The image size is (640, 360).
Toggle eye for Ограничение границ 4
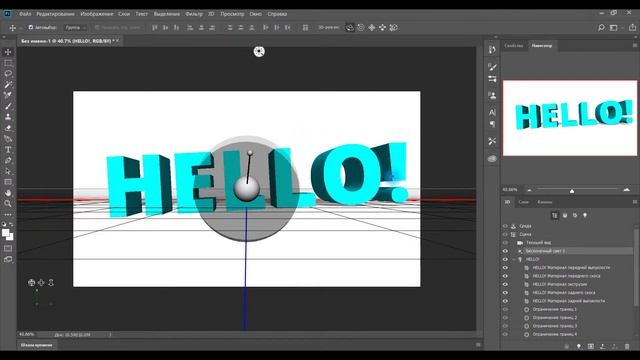(505, 334)
